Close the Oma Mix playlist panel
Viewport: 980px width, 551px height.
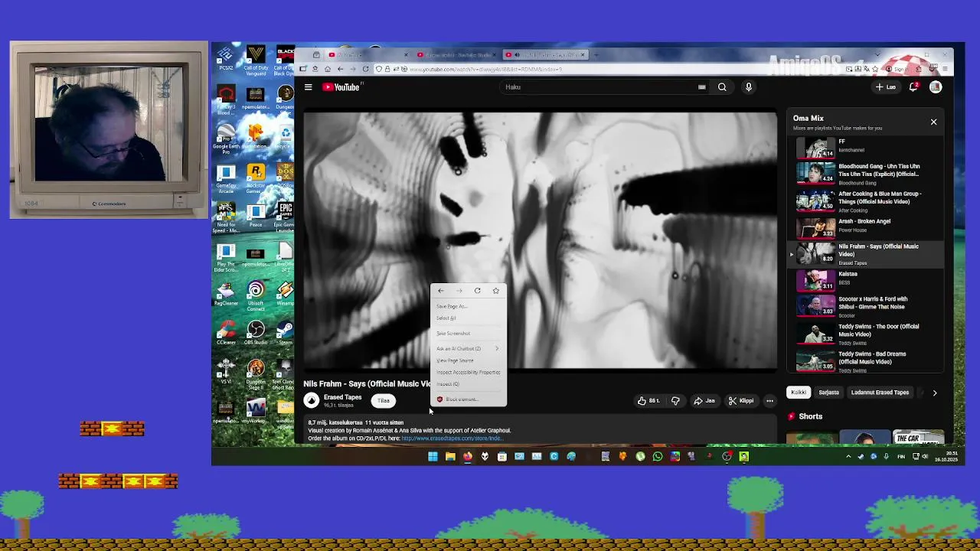pos(933,122)
